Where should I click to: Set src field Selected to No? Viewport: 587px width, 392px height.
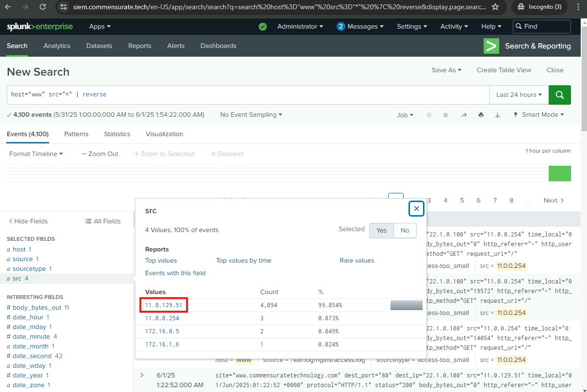[405, 230]
